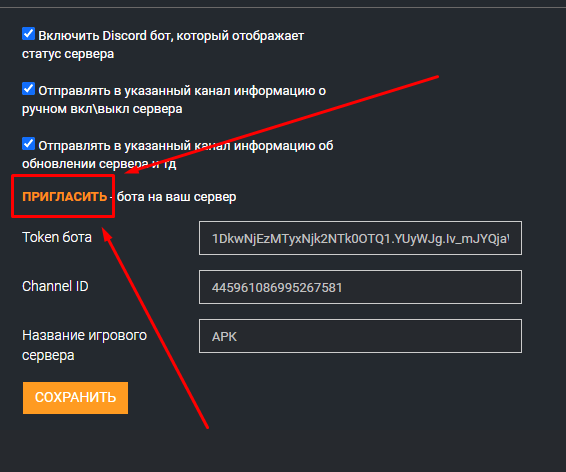Click the 'Token бота' field label
566x472 pixels.
(x=57, y=237)
